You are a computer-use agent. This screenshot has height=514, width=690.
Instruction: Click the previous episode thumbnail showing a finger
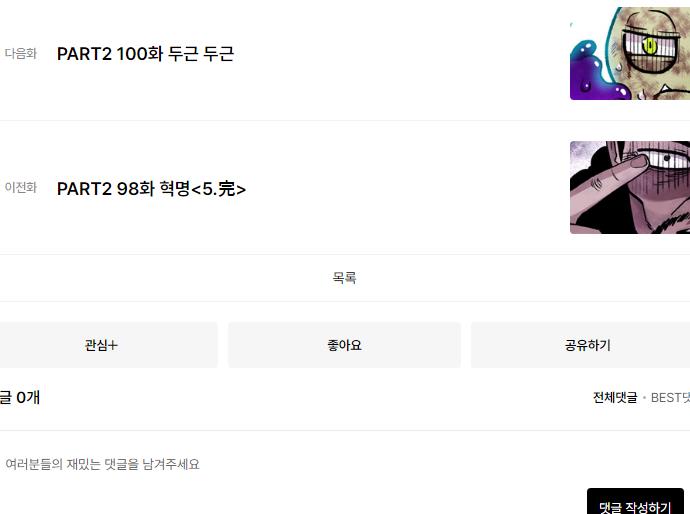pos(630,187)
